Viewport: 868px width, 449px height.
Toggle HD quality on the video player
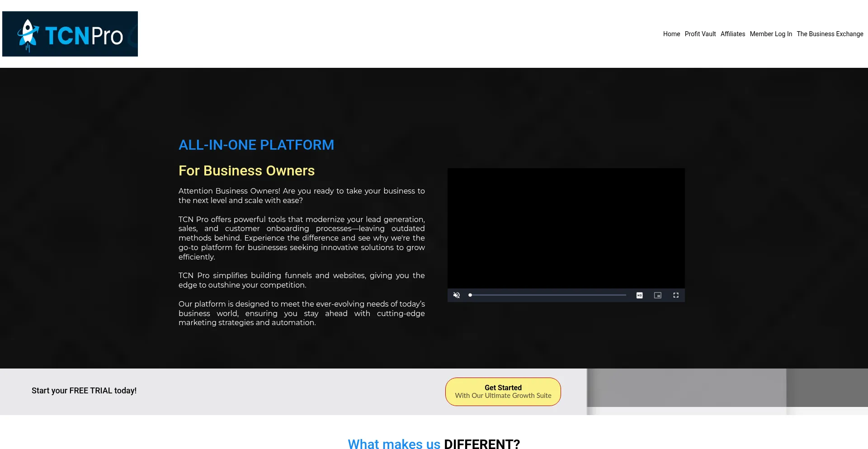[640, 295]
